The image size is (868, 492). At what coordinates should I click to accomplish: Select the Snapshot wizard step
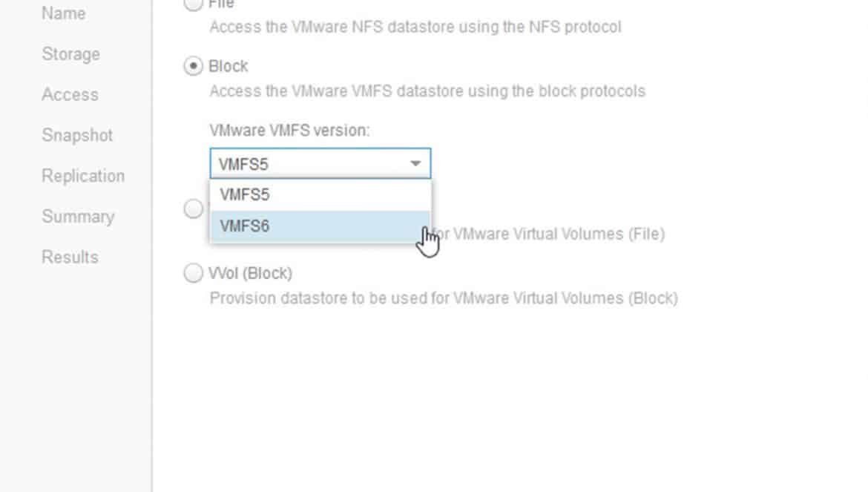(x=77, y=135)
